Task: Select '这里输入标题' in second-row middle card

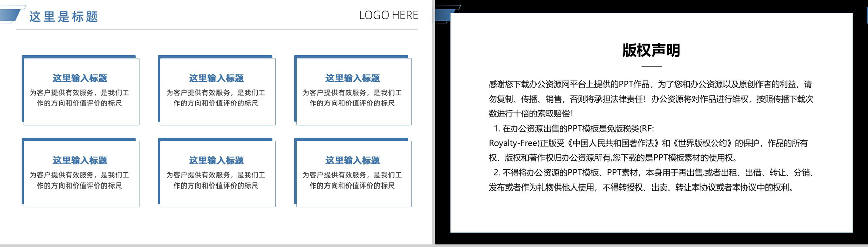Action: pos(216,160)
